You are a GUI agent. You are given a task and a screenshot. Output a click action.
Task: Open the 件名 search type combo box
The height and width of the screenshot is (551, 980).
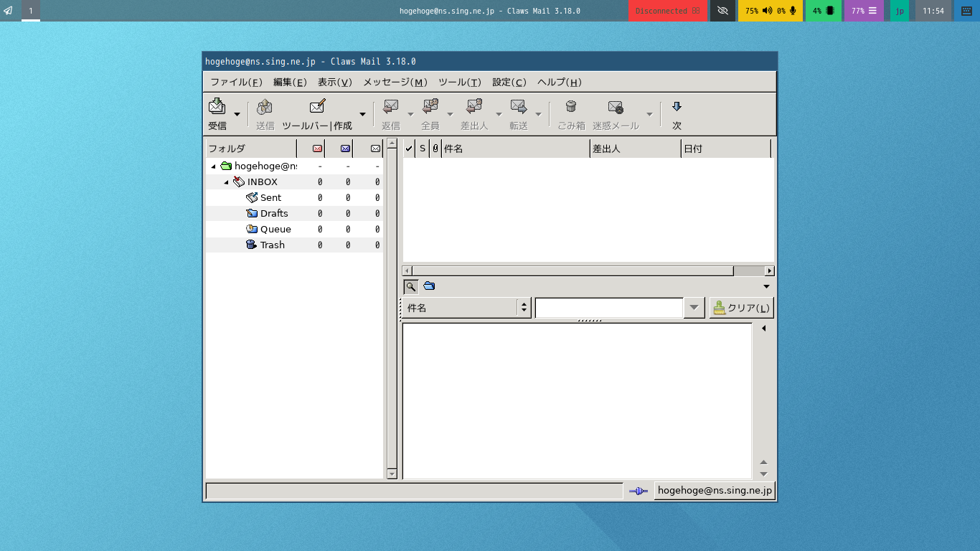[466, 308]
